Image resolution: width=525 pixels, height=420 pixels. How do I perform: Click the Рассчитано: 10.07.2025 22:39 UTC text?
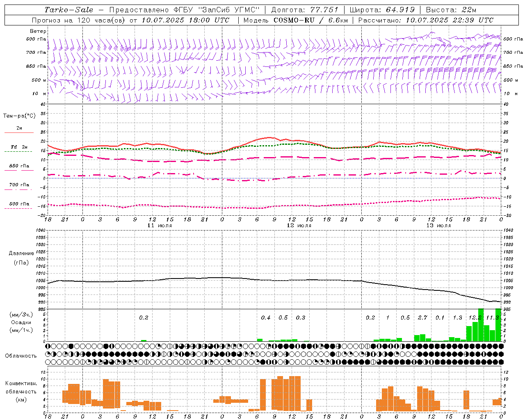426,20
